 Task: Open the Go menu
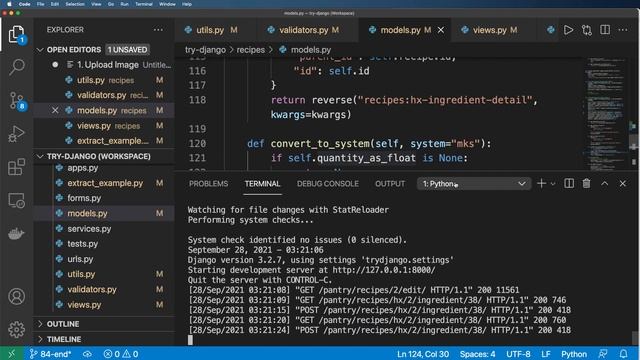(111, 4)
